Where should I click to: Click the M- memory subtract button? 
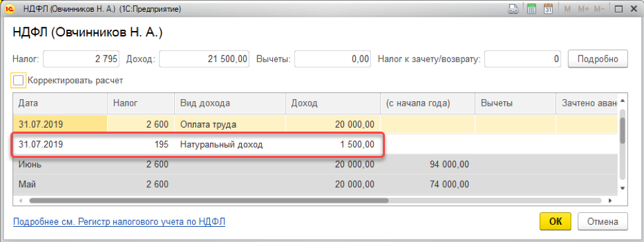click(x=600, y=9)
